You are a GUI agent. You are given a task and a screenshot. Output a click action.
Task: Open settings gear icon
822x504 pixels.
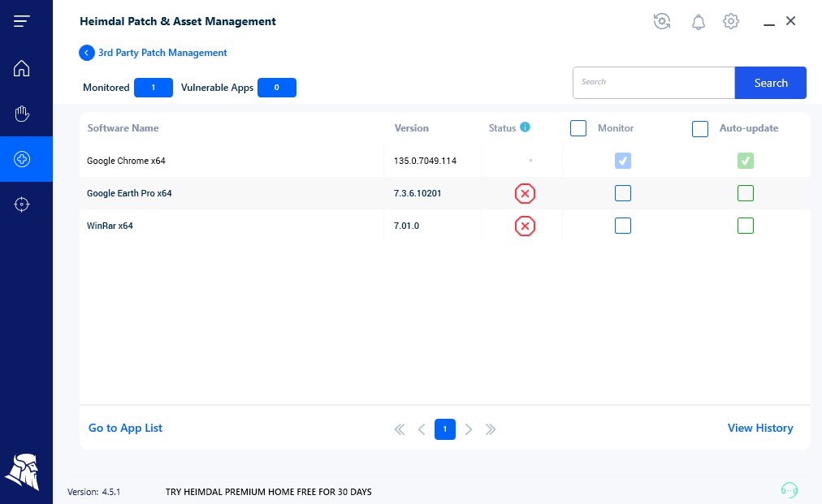[731, 22]
